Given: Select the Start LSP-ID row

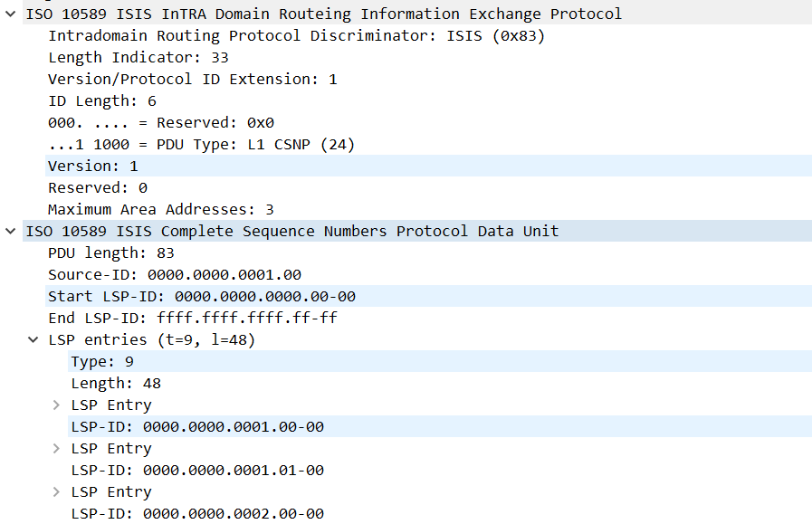Looking at the screenshot, I should pyautogui.click(x=181, y=296).
